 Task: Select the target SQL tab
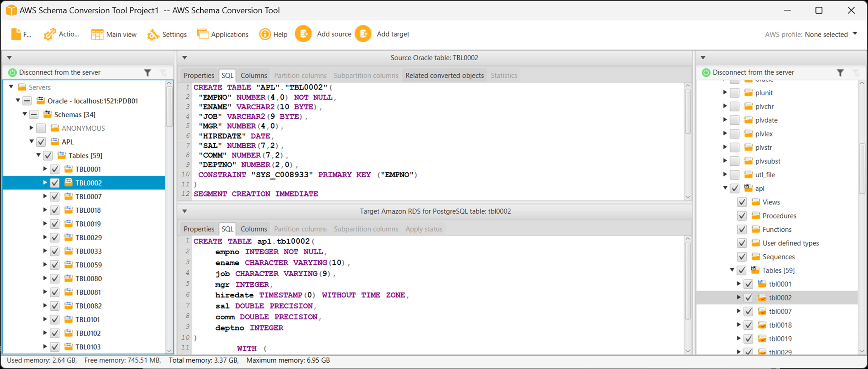point(228,229)
